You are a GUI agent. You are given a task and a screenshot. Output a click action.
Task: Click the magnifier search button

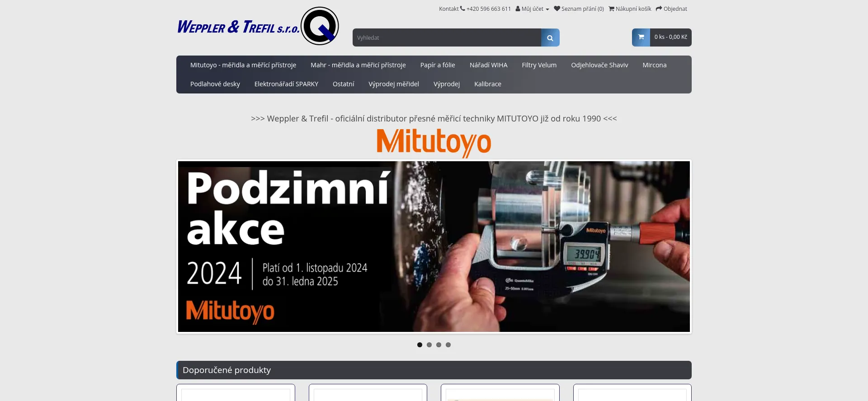point(550,37)
